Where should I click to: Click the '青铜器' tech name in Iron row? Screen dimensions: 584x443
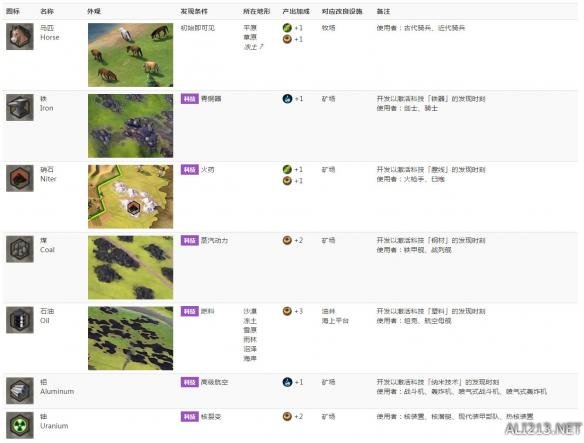point(211,99)
